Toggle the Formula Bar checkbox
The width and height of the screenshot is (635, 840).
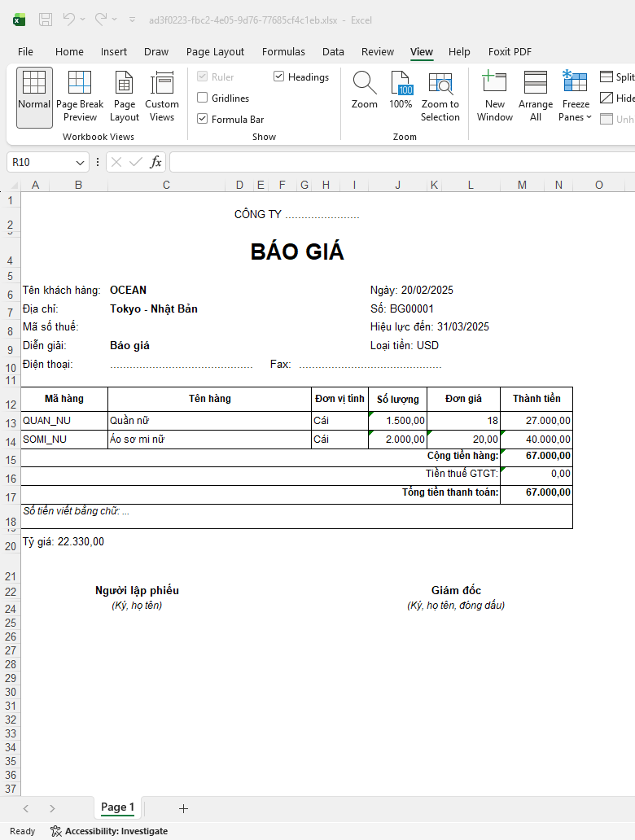202,119
